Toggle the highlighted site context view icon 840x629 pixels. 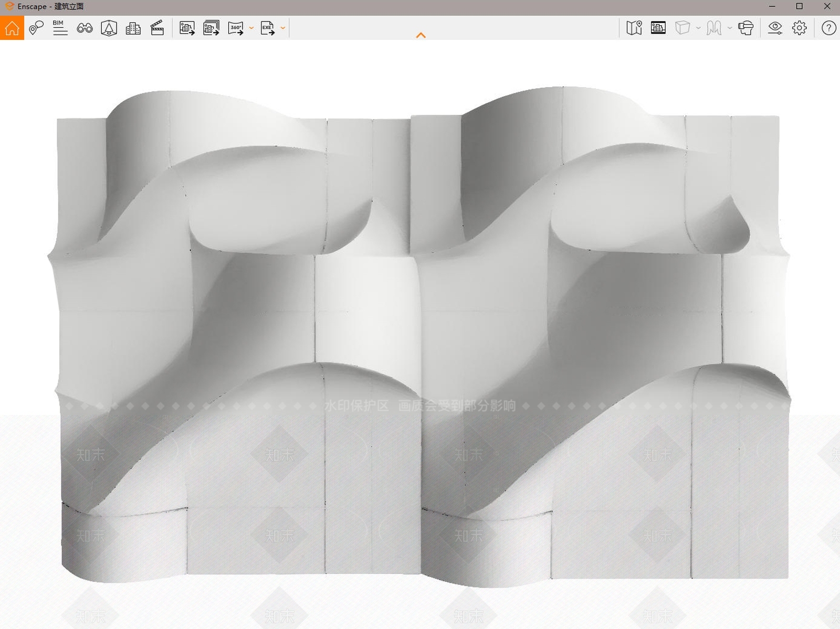click(x=658, y=28)
